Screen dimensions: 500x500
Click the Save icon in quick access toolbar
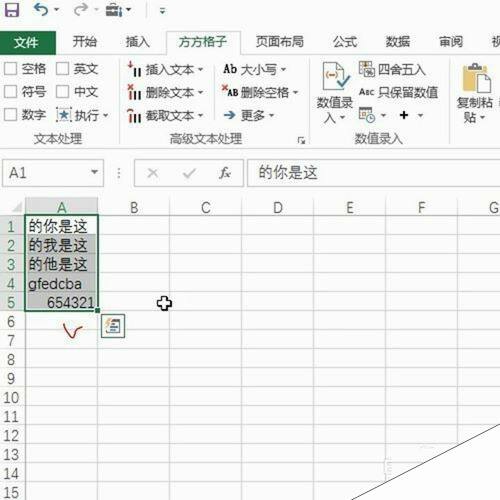(x=12, y=10)
